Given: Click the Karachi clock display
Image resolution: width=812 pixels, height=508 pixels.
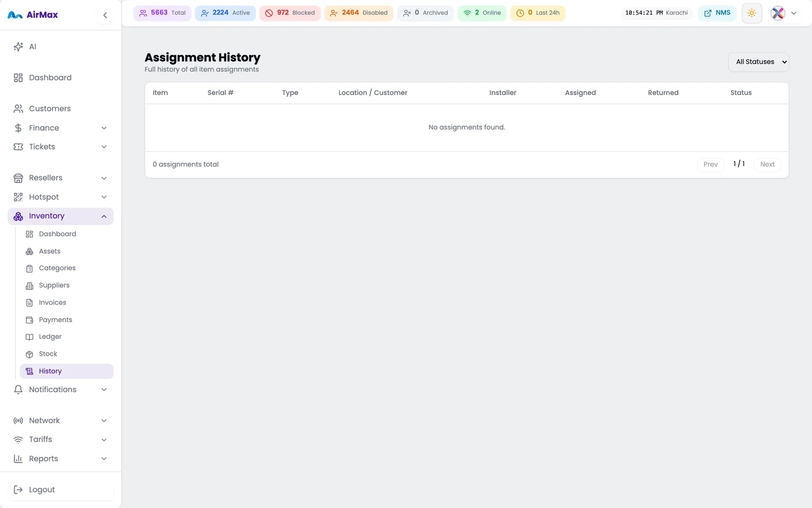Looking at the screenshot, I should click(656, 13).
